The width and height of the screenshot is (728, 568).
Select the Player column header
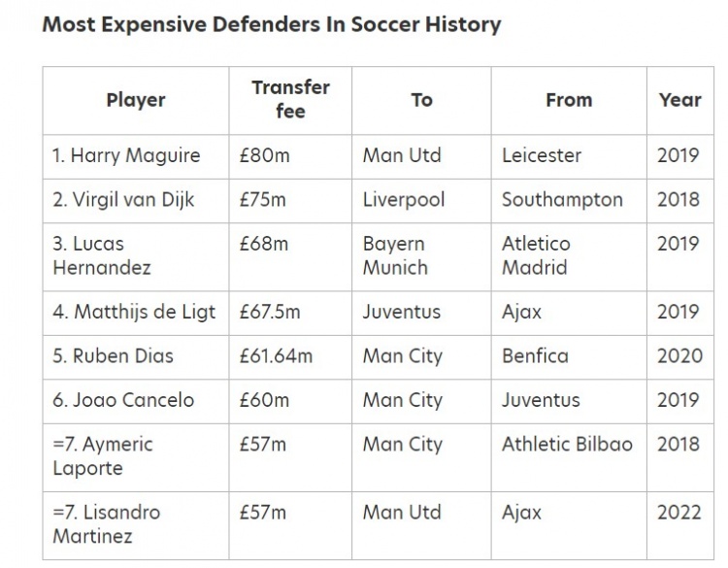(x=136, y=100)
